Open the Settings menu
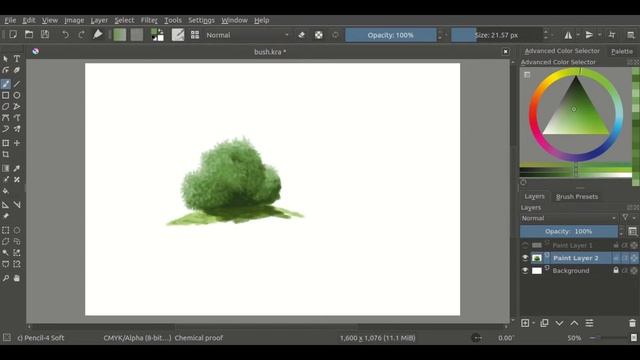Viewport: 640px width, 360px height. 201,20
